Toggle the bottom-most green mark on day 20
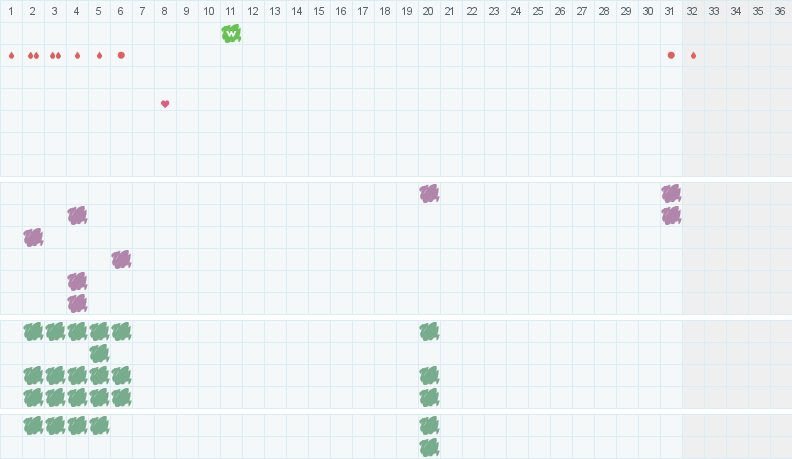The width and height of the screenshot is (792, 459). (429, 447)
